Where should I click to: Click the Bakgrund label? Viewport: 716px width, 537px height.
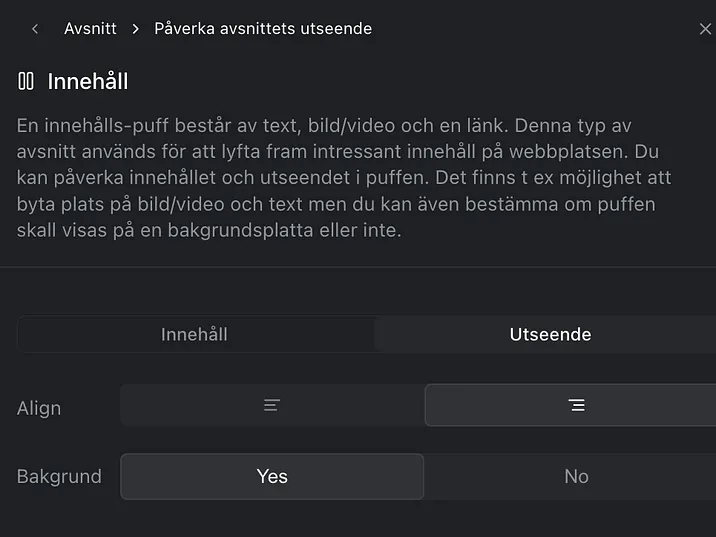tap(59, 476)
